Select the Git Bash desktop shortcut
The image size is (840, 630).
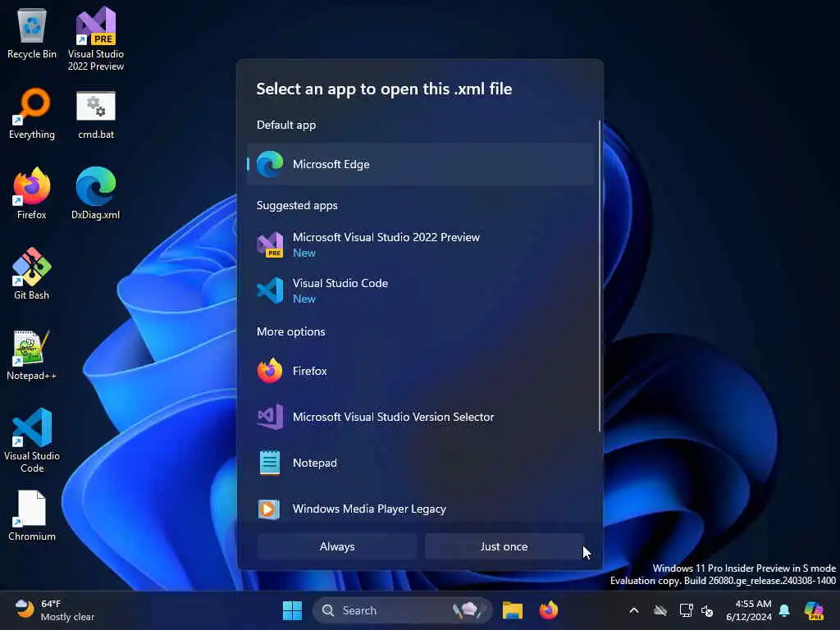[x=32, y=274]
